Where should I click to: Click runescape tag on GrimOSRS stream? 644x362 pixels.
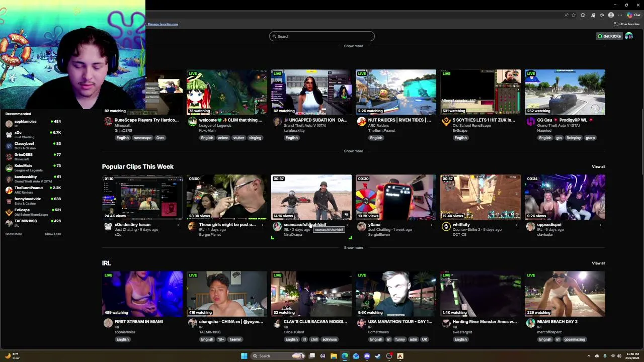pyautogui.click(x=142, y=138)
